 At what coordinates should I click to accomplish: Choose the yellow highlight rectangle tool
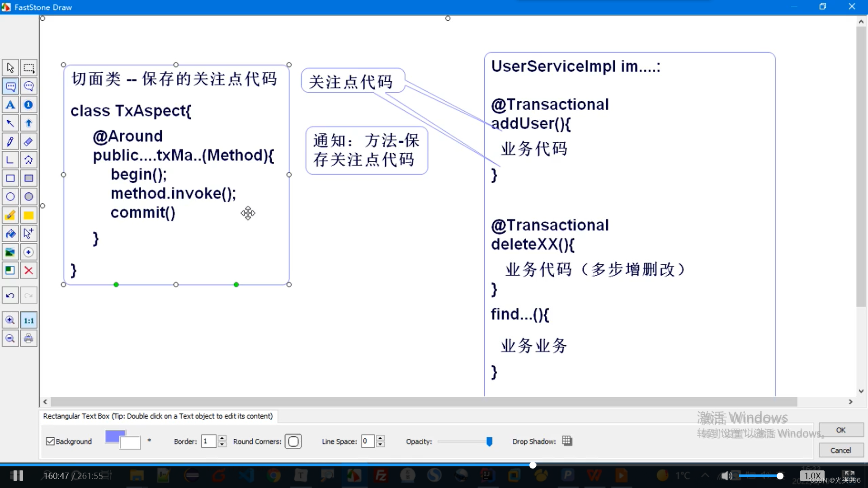[x=28, y=215]
